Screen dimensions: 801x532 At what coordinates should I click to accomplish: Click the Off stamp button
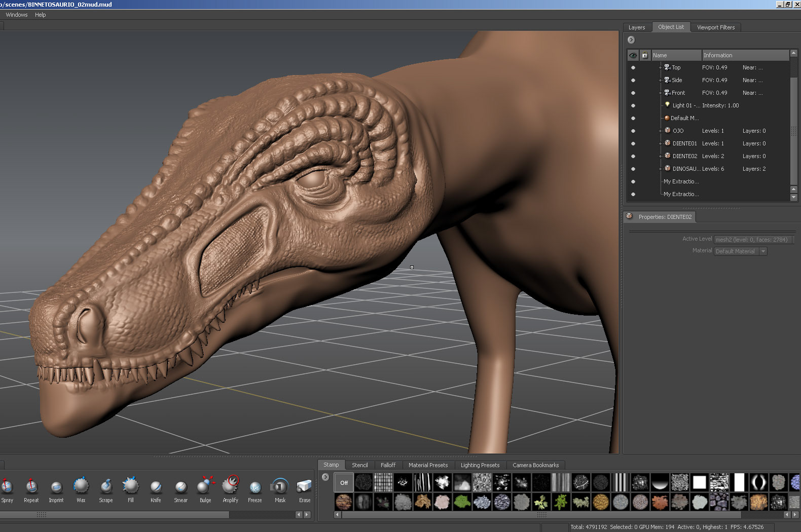coord(344,483)
